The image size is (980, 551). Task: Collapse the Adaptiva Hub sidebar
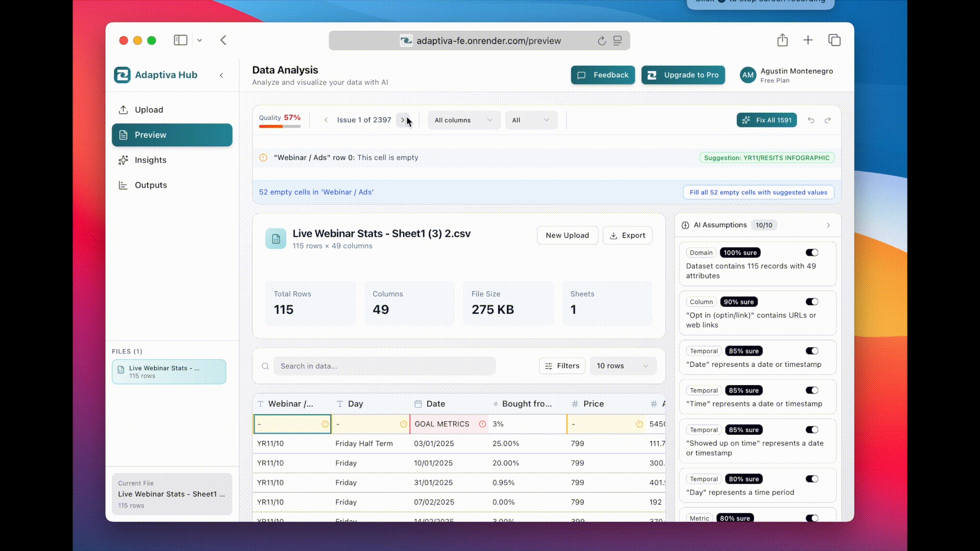(x=222, y=75)
